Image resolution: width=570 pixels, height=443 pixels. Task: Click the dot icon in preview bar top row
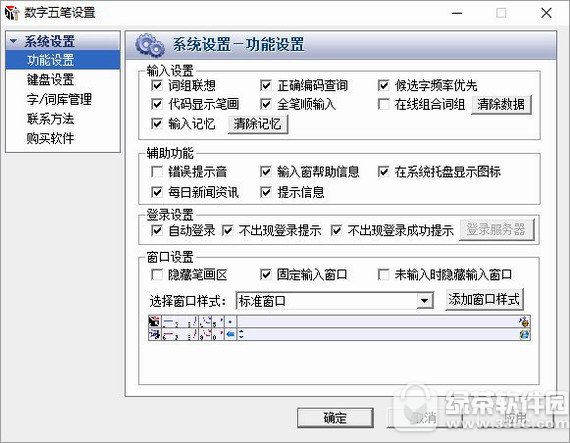pyautogui.click(x=230, y=322)
